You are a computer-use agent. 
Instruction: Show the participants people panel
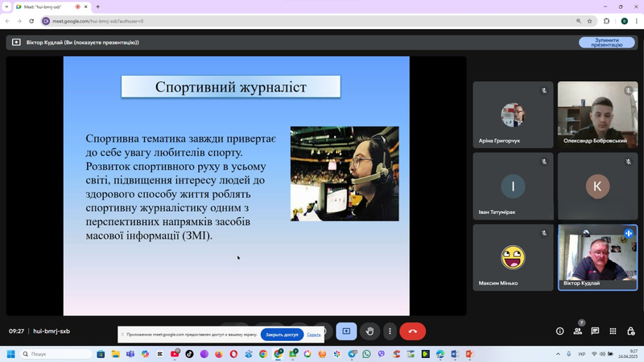tap(577, 331)
